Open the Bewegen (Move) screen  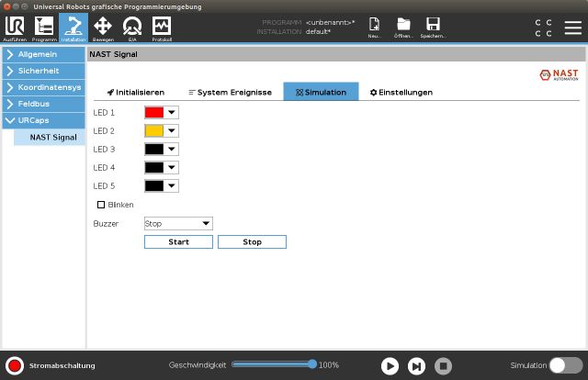tap(103, 28)
